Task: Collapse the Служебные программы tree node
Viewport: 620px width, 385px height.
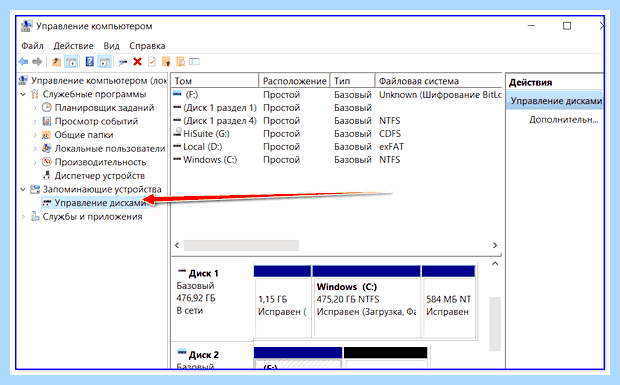Action: (23, 94)
